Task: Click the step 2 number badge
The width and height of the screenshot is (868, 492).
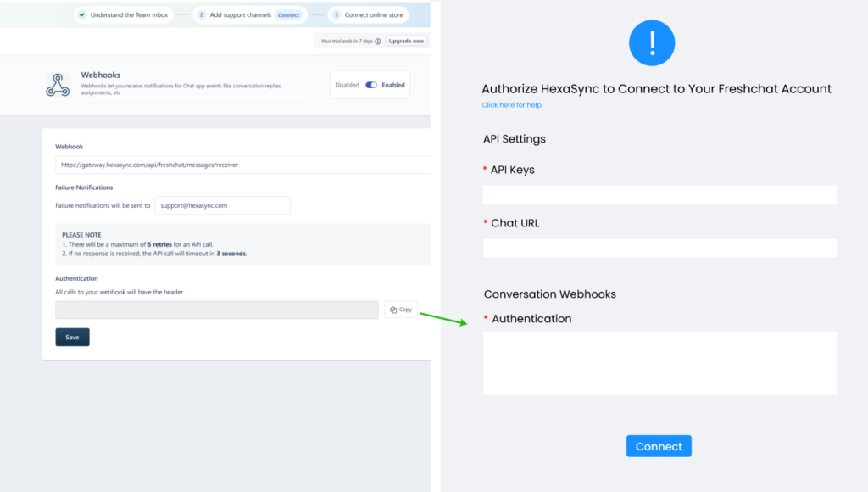Action: 202,15
